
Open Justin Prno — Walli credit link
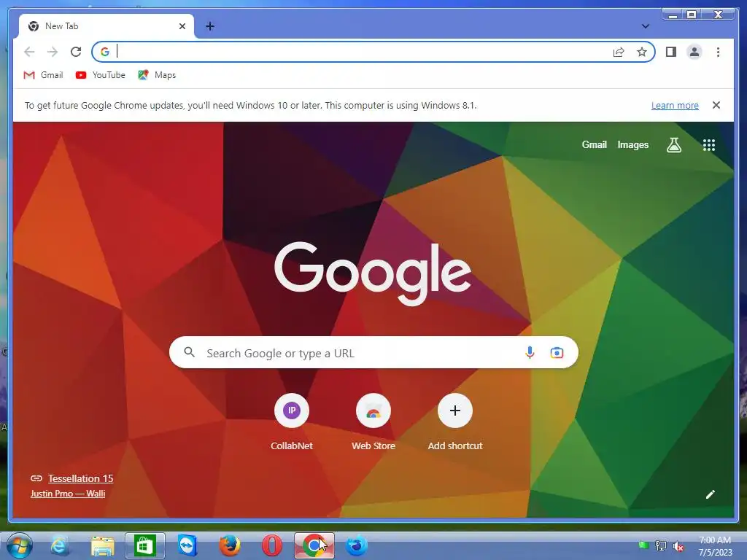[x=68, y=494]
